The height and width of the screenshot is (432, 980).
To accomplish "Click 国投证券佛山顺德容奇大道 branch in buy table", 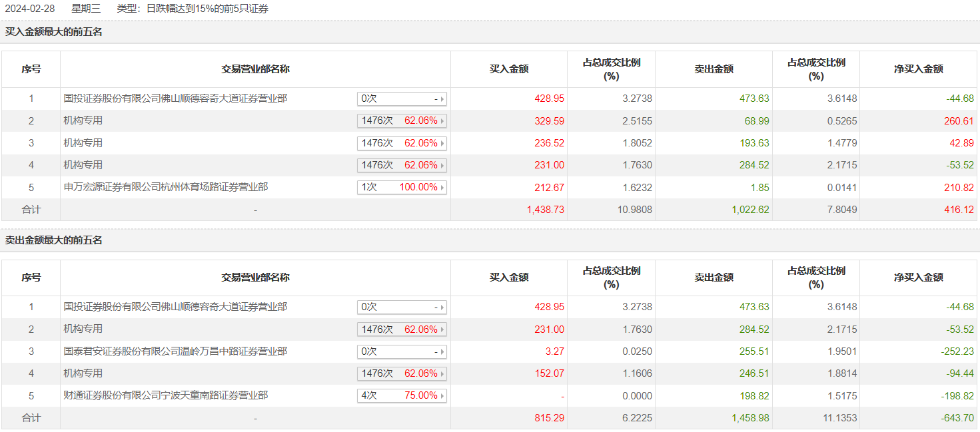I will pos(175,99).
